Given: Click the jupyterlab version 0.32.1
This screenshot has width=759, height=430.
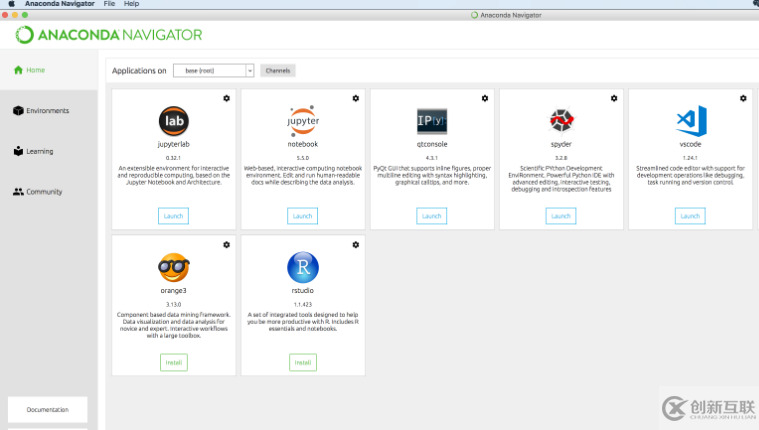Looking at the screenshot, I should point(173,158).
